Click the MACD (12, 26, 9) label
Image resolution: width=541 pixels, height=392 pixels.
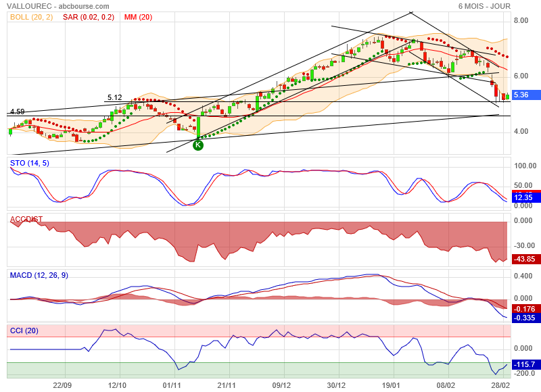tap(39, 276)
